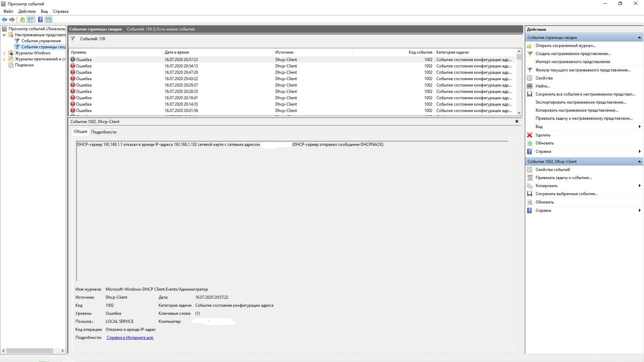Click the blue Справка icon in the event section
Viewport: 644px width, 362px height.
[530, 210]
